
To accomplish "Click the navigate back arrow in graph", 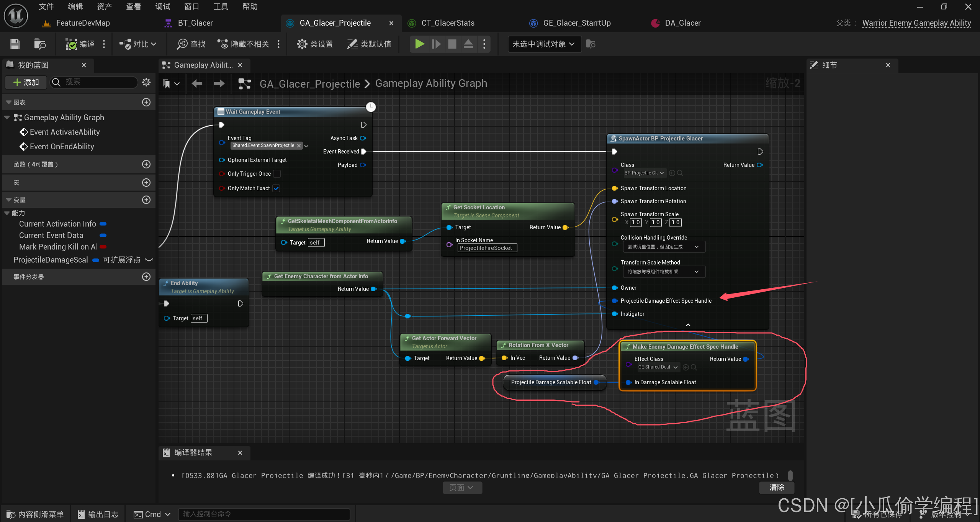I will (197, 83).
